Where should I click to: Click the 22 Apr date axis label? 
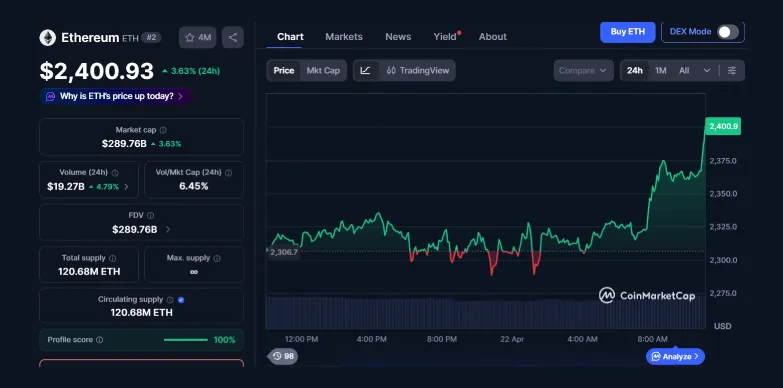coord(512,339)
